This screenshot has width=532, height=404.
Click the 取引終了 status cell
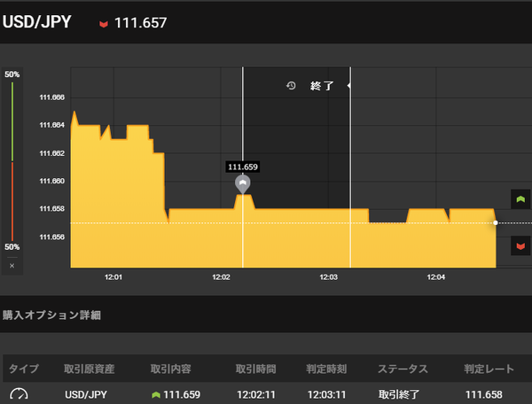click(399, 394)
